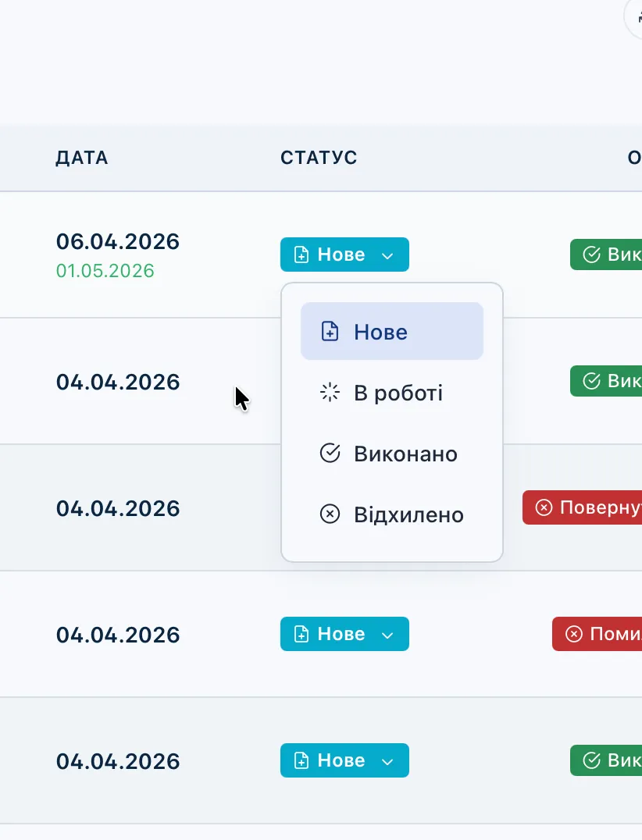Sort by the "ДАТА" column header

82,158
